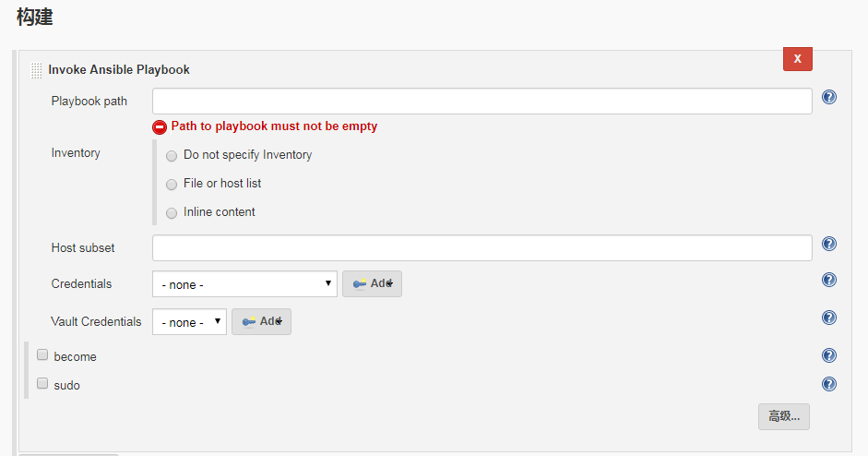Click the Host subset label

click(83, 247)
